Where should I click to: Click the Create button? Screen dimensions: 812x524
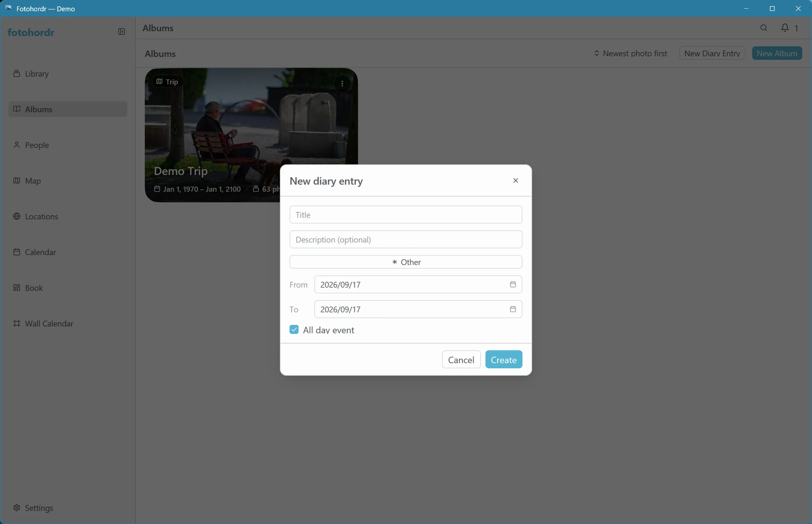504,360
